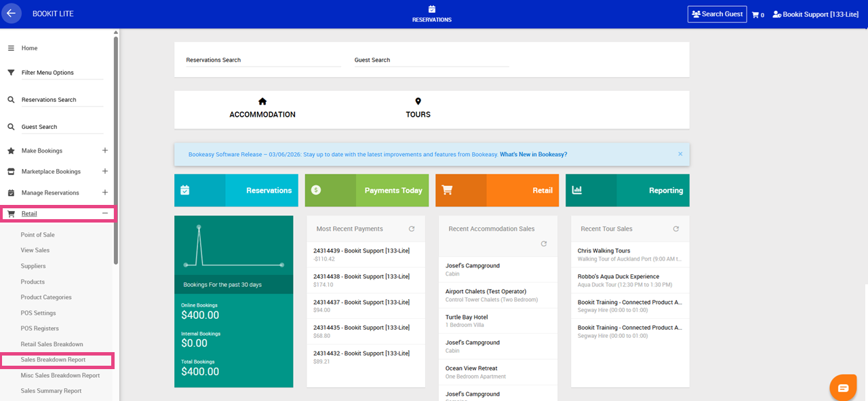Viewport: 868px width, 401px height.
Task: Open payment 24314437
Action: click(366, 306)
